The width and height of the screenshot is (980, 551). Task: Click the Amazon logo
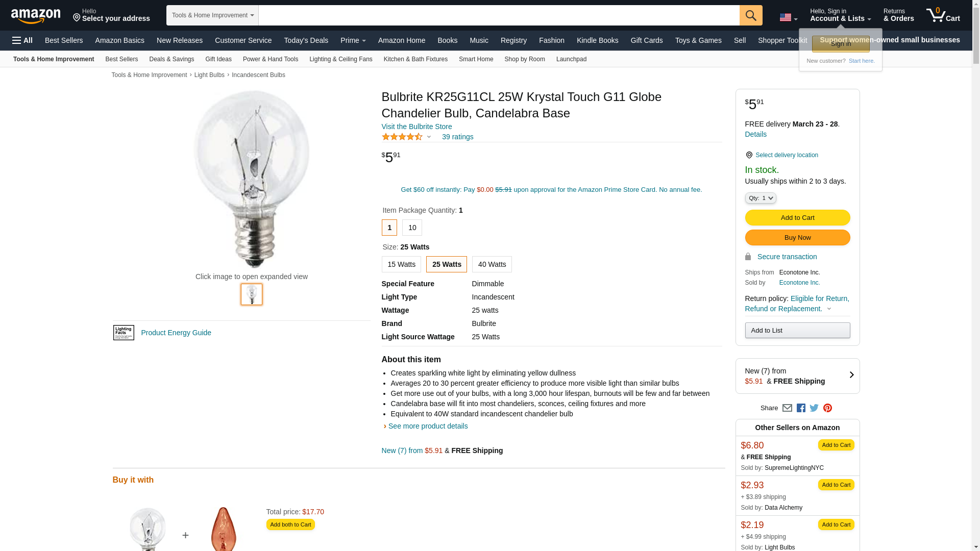click(36, 16)
